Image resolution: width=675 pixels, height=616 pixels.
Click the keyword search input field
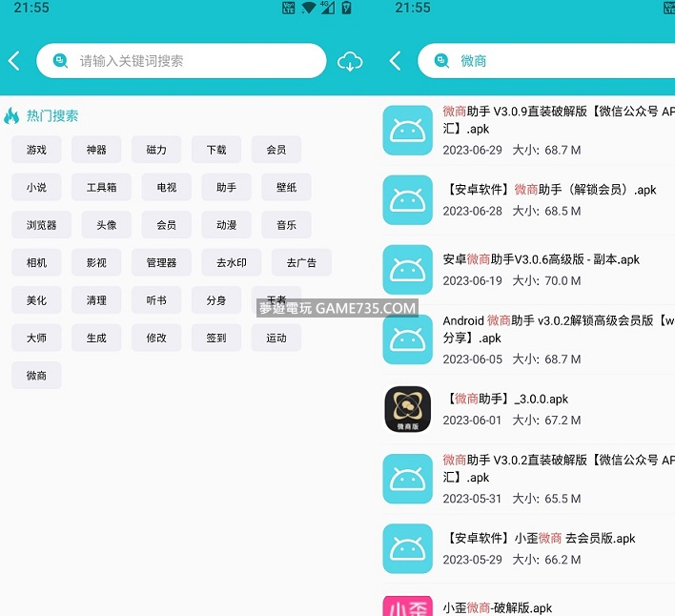pyautogui.click(x=191, y=61)
